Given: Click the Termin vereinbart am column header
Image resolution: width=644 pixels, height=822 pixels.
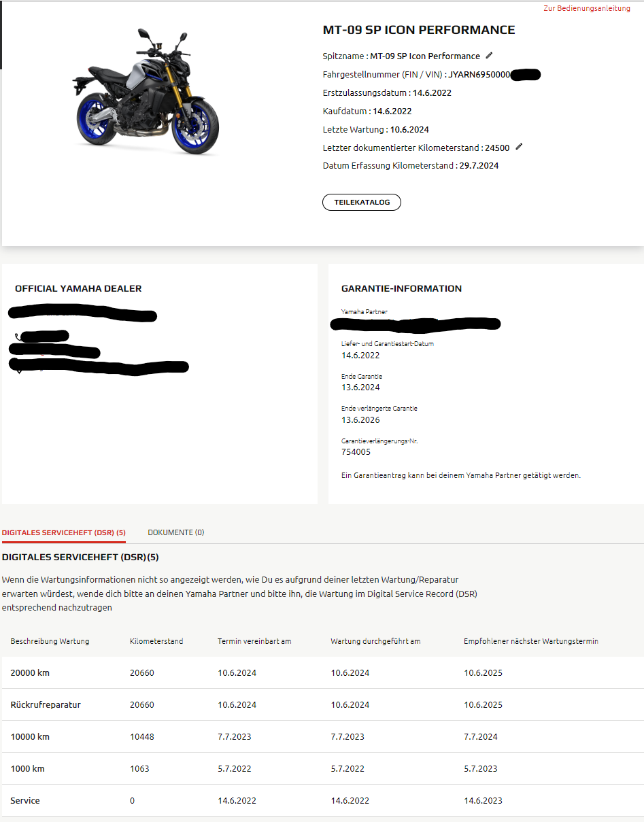Looking at the screenshot, I should [254, 641].
